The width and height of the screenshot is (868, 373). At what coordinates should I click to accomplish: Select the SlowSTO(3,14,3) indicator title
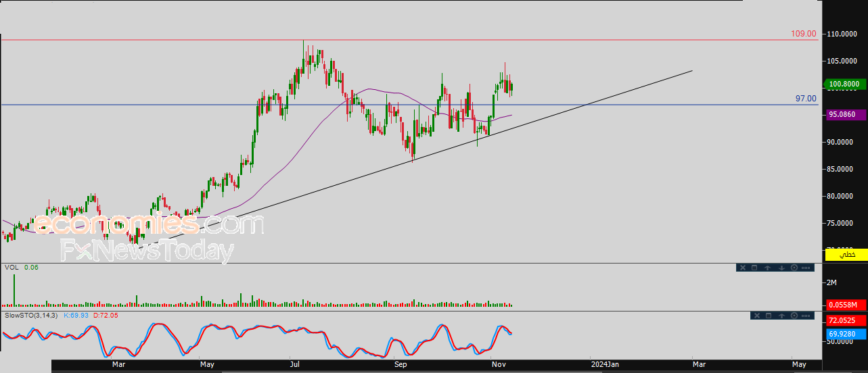[x=31, y=316]
